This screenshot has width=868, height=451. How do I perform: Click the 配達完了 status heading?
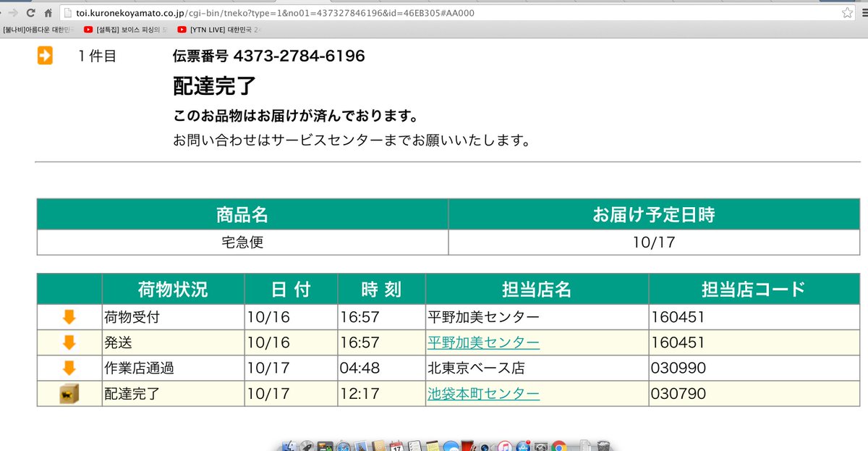(x=215, y=85)
